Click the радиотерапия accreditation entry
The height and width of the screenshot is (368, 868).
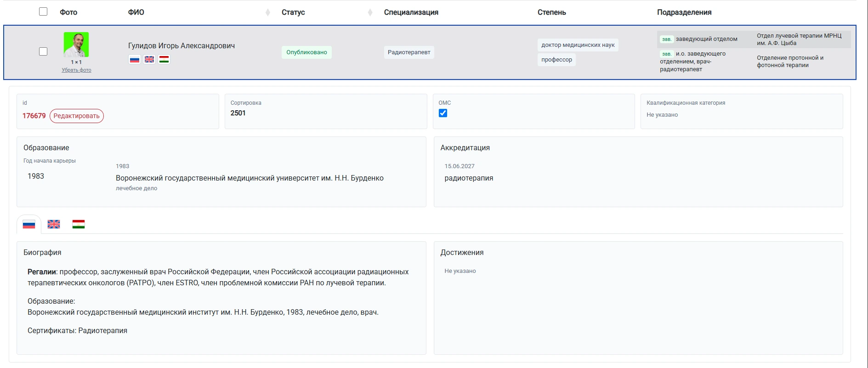pyautogui.click(x=469, y=178)
